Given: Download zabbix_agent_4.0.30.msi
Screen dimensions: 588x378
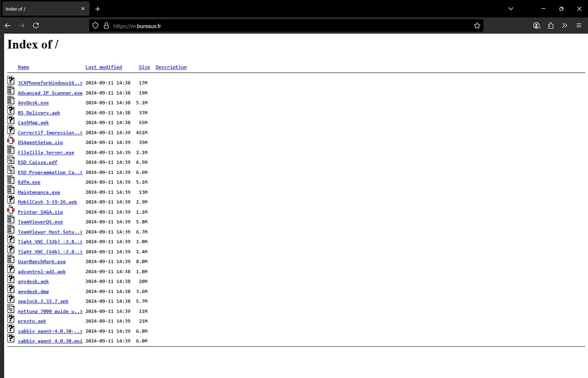Looking at the screenshot, I should pyautogui.click(x=50, y=341).
